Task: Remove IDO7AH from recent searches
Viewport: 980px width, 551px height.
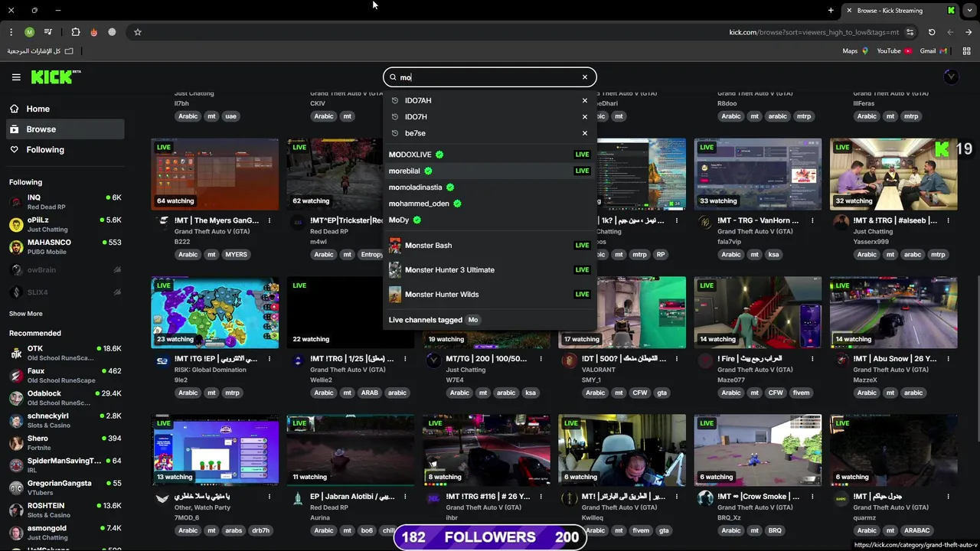Action: (x=584, y=100)
